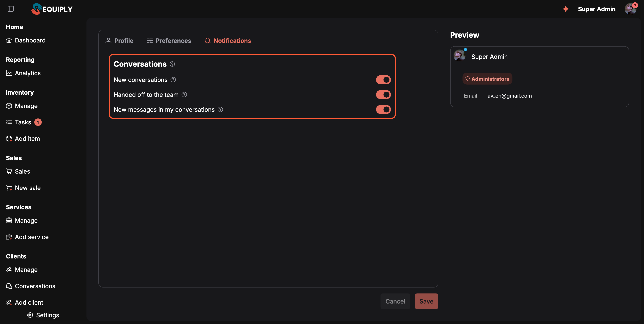Image resolution: width=644 pixels, height=324 pixels.
Task: Collapse the sidebar with the panel icon
Action: coord(10,9)
